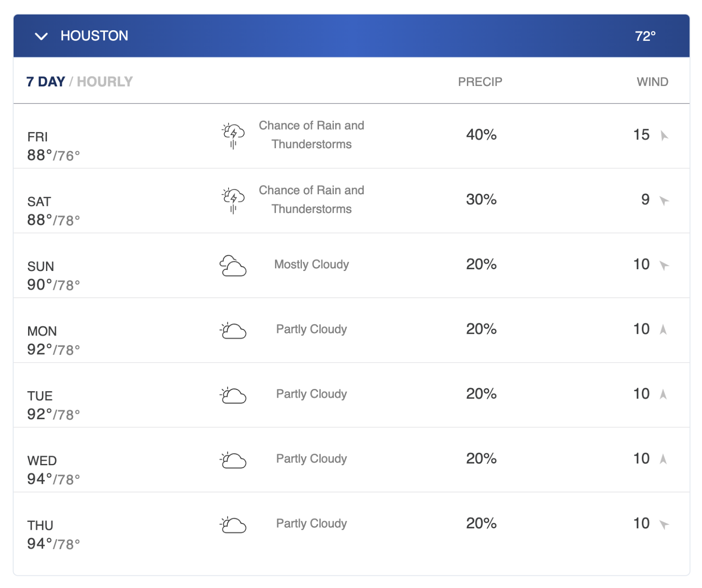Click the WIND column header

[652, 82]
